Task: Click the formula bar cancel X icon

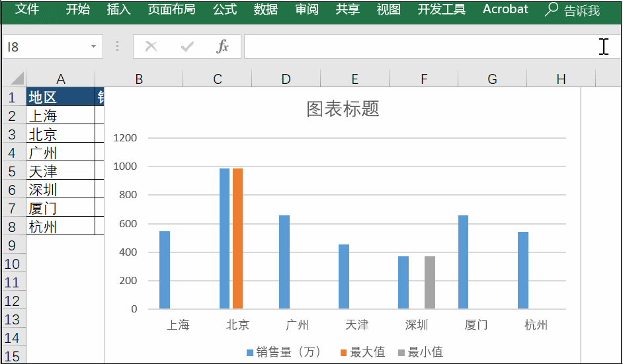Action: (151, 46)
